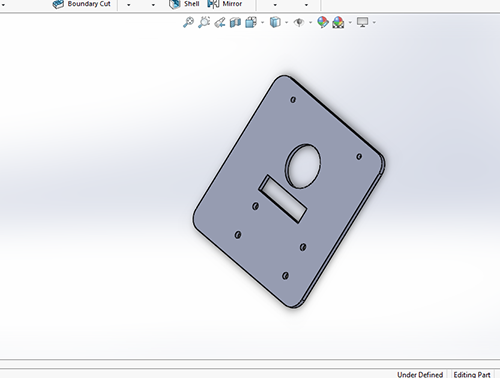
Task: Select the rectangular slot cutout on the plate
Action: click(283, 199)
